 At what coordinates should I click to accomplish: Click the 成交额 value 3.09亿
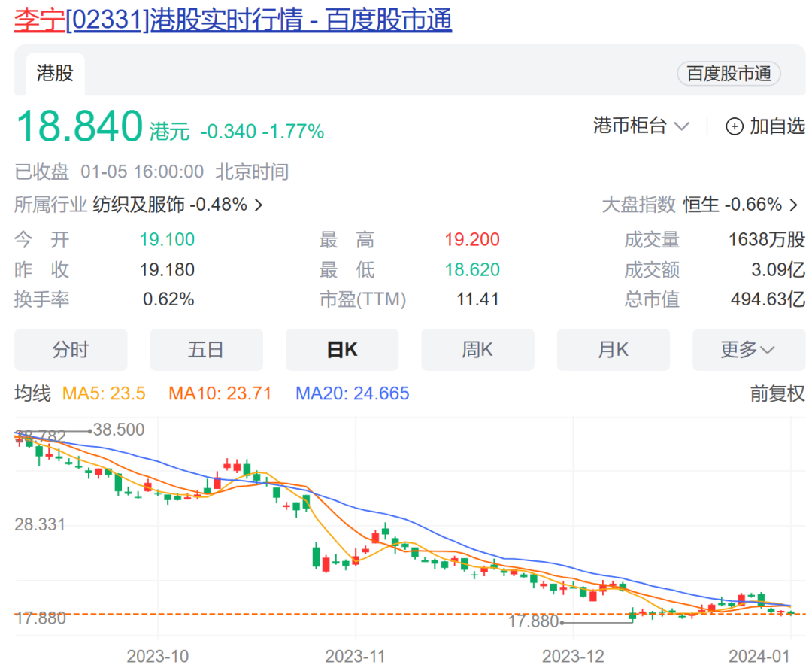tap(778, 269)
